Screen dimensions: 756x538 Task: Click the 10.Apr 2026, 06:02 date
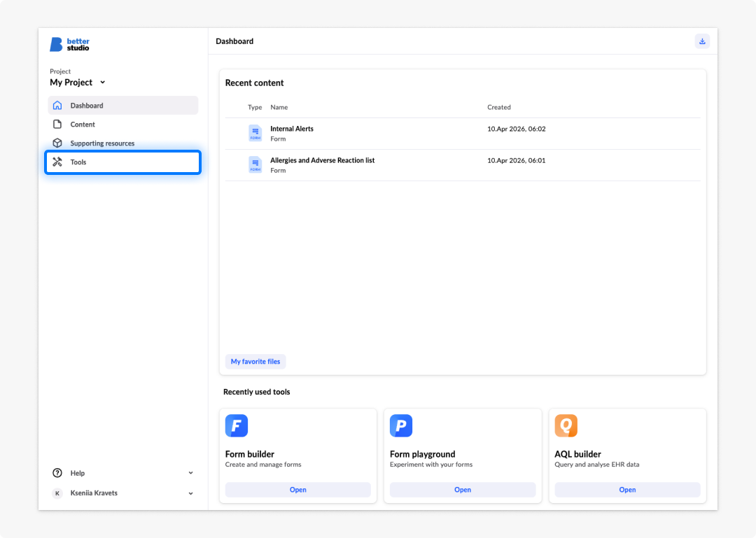[517, 129]
